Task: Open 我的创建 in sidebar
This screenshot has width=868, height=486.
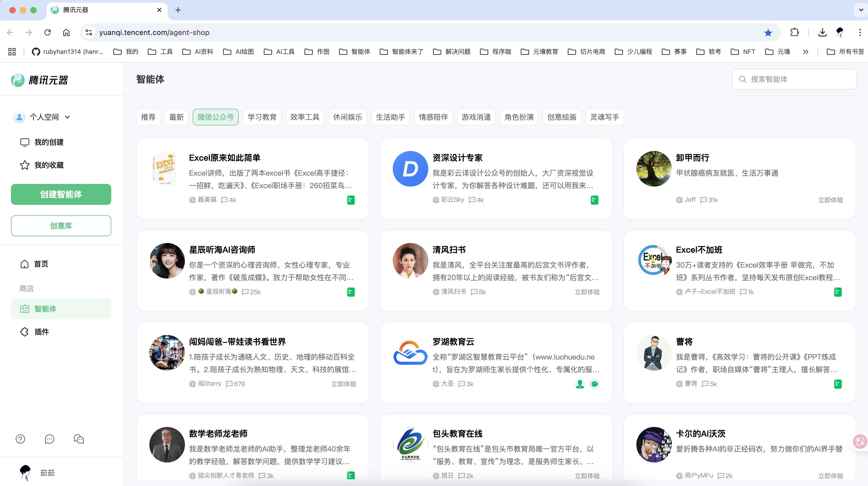Action: (x=42, y=142)
